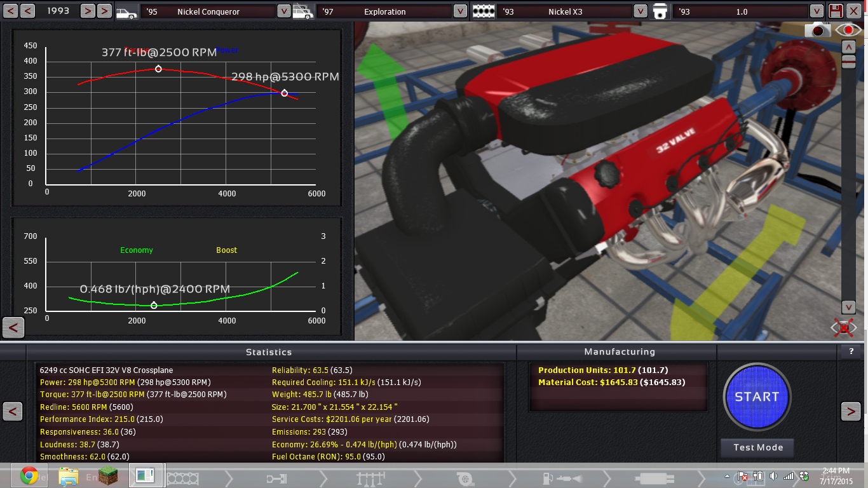Jump forward years with last year arrow
Image resolution: width=868 pixels, height=488 pixels.
(105, 11)
